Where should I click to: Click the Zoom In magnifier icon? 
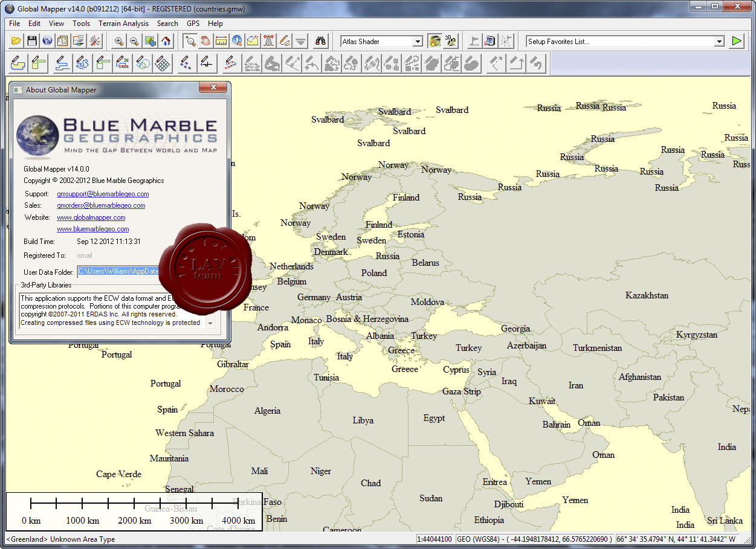point(119,42)
